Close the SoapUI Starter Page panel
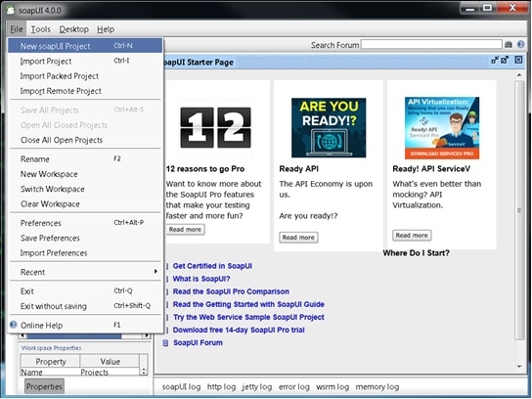532x399 pixels. 518,60
